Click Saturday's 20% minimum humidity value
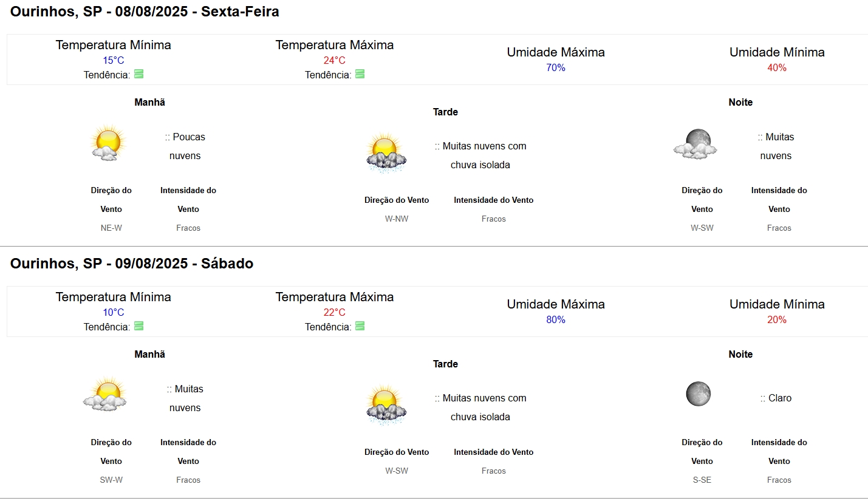Image resolution: width=868 pixels, height=501 pixels. pos(776,319)
